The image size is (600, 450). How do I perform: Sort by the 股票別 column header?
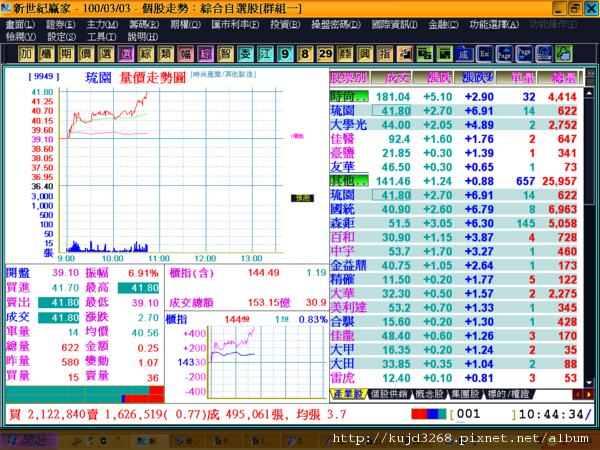[x=349, y=78]
